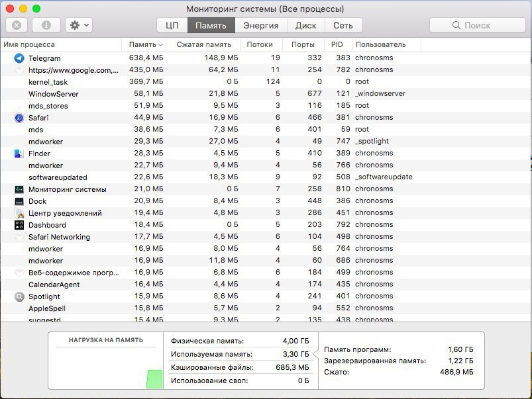
Task: Click the Сжато 486,9 МБ entry
Action: [x=398, y=373]
